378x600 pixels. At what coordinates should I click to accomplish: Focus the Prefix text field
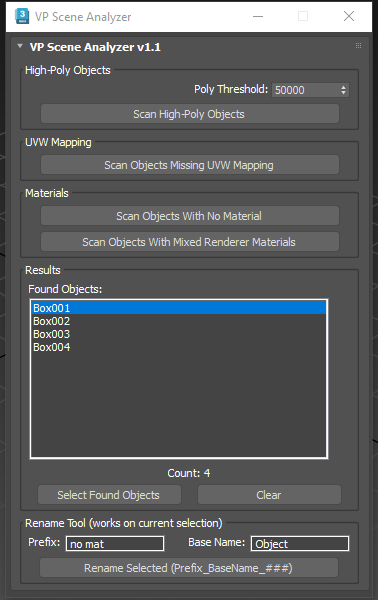tap(115, 543)
